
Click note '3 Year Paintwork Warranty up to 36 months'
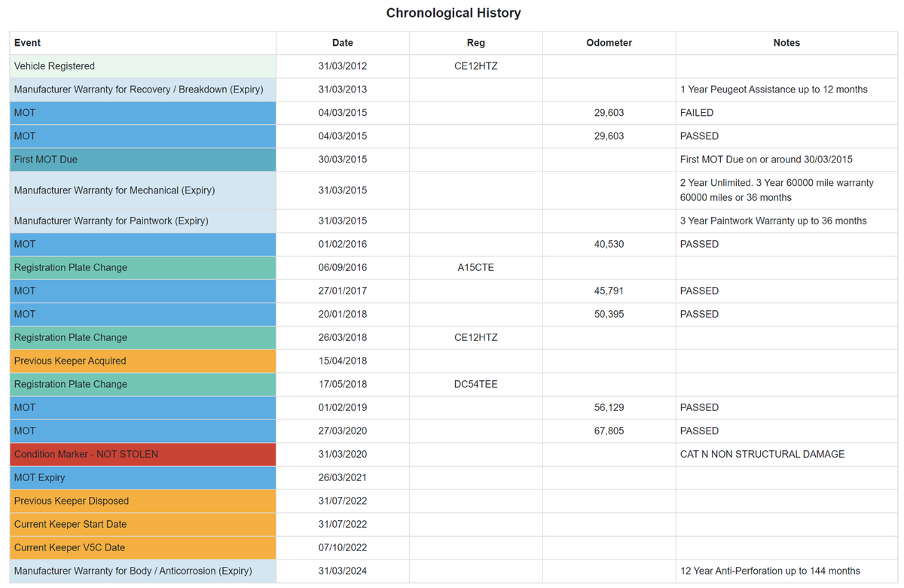point(773,221)
